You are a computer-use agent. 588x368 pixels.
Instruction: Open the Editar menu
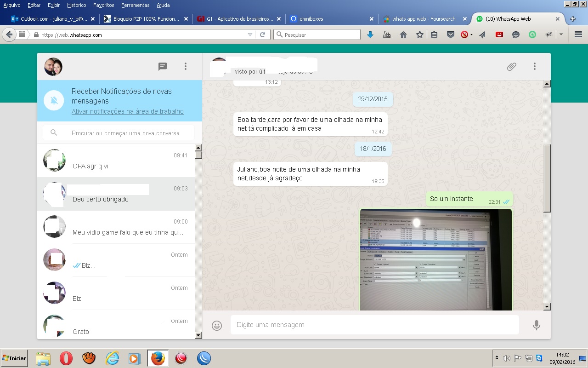pos(34,5)
